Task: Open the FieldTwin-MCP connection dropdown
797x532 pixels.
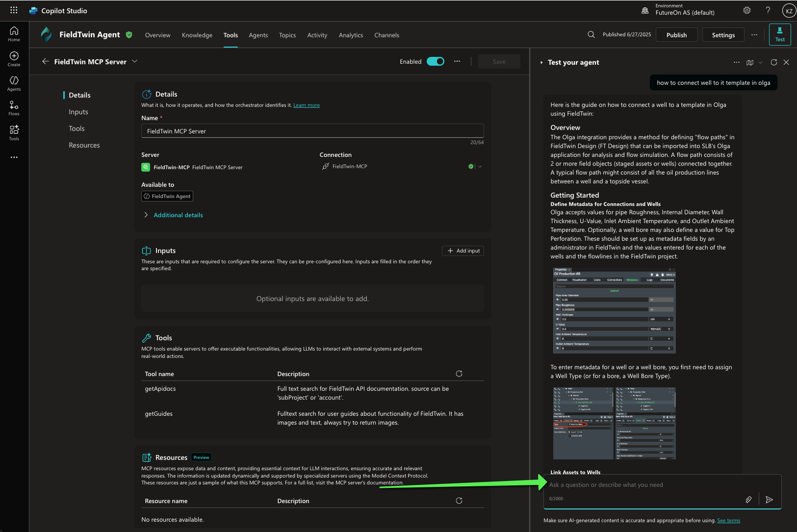Action: pos(480,167)
